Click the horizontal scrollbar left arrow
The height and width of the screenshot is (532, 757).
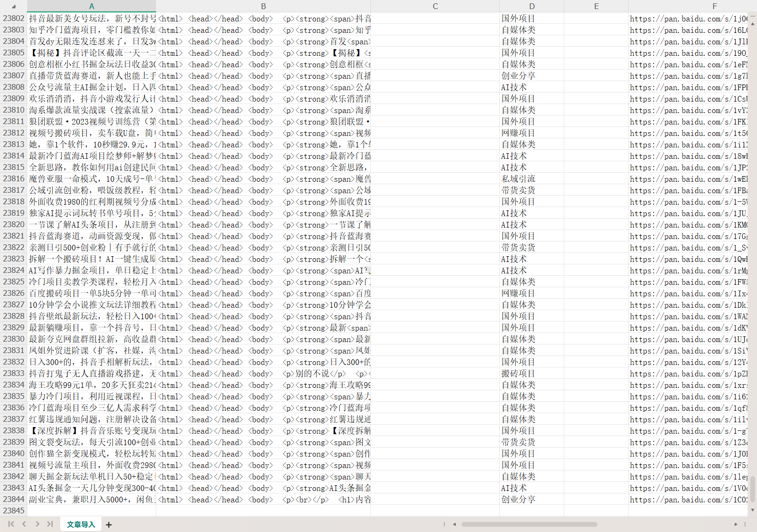coord(454,524)
